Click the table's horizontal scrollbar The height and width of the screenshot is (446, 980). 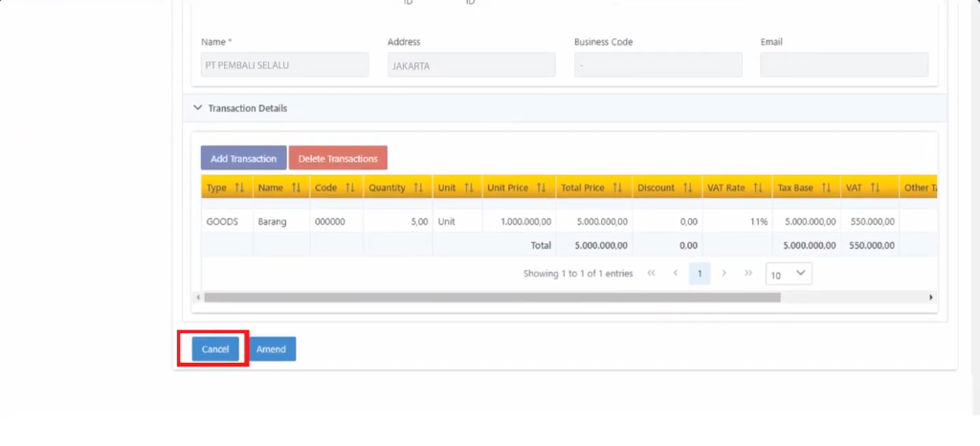pos(492,298)
